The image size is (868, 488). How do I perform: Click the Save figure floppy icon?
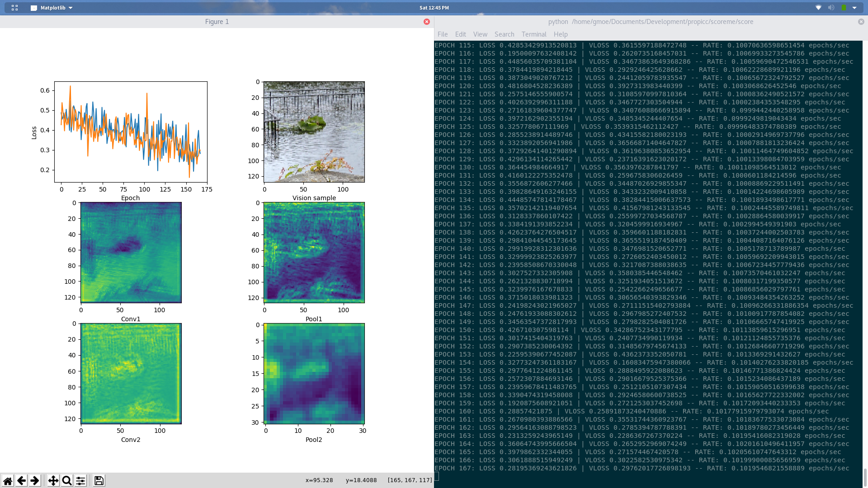click(99, 480)
